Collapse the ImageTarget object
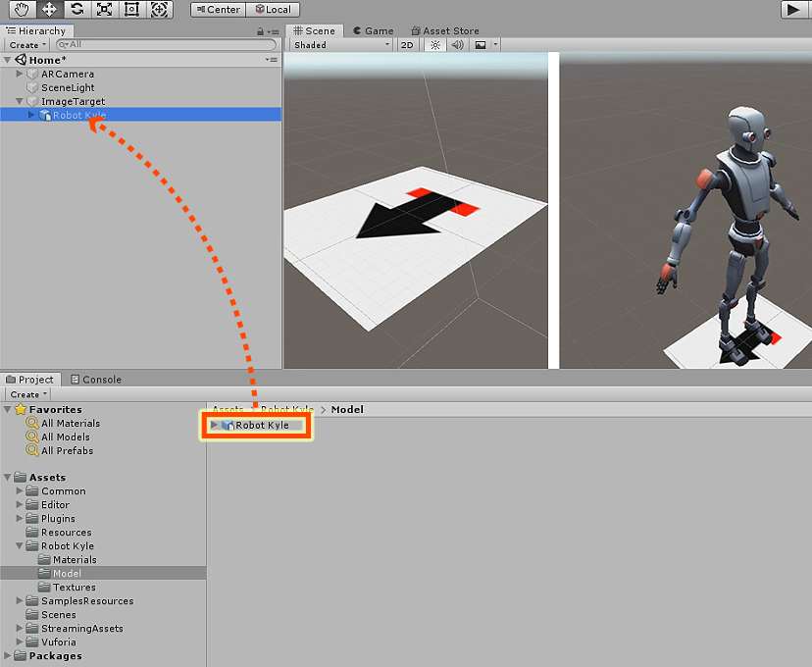Viewport: 812px width, 667px height. click(20, 101)
